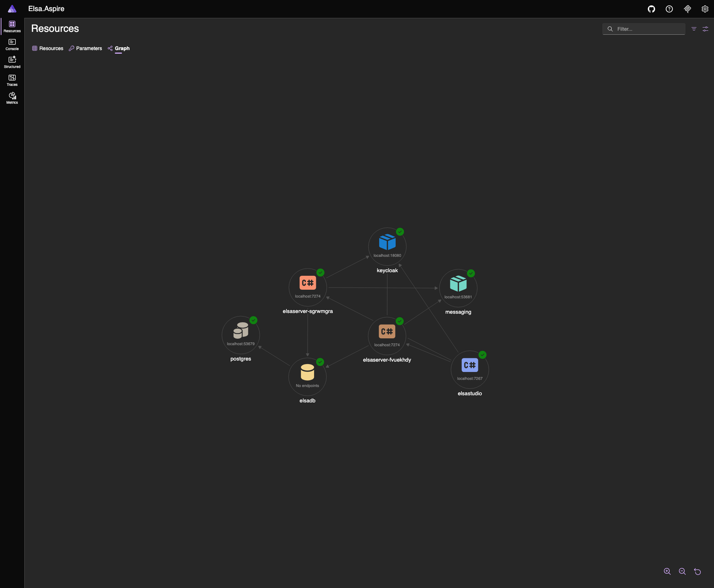Click the Elsa.Aspire application title
This screenshot has width=714, height=588.
[47, 9]
